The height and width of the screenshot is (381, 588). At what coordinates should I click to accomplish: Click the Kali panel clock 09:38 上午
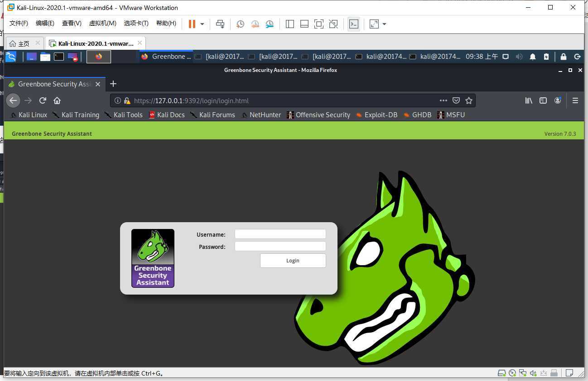point(482,57)
